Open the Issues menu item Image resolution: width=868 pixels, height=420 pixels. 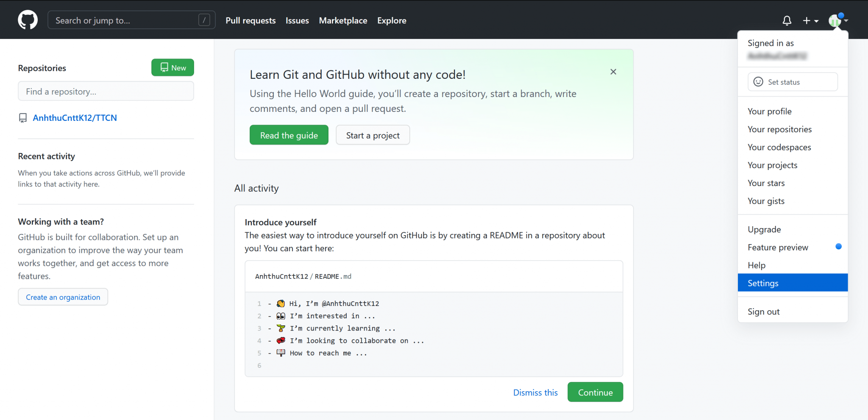point(297,20)
